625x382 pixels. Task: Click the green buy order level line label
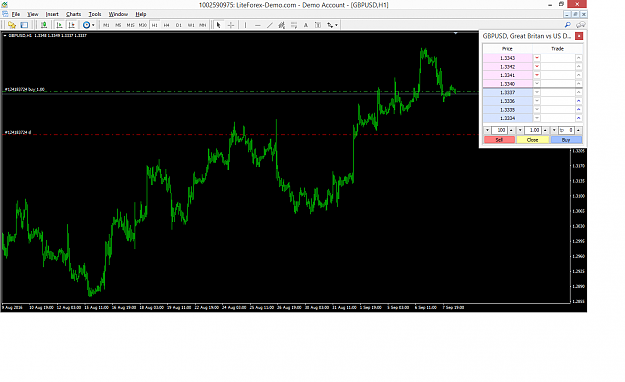coord(25,90)
